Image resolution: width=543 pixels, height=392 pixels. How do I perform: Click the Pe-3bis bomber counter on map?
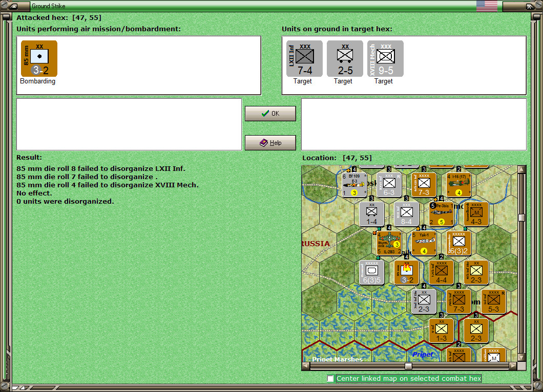click(441, 214)
